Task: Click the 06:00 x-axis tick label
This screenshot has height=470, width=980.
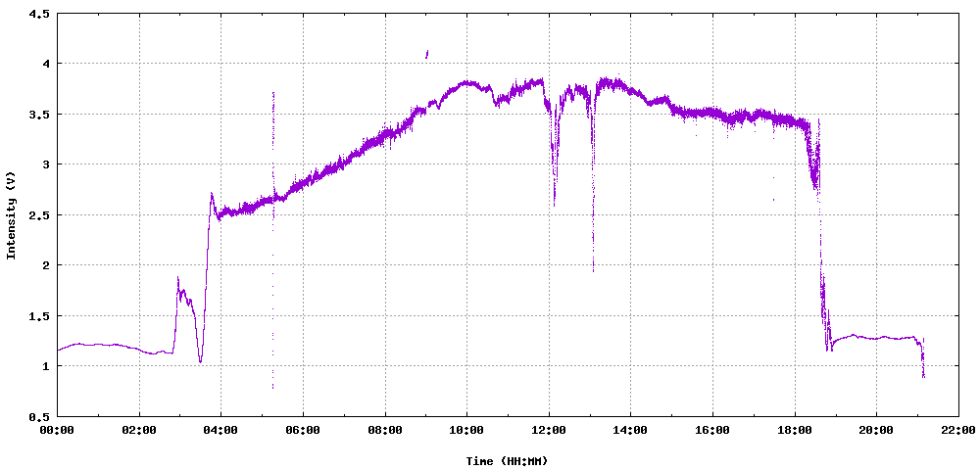Action: [303, 430]
